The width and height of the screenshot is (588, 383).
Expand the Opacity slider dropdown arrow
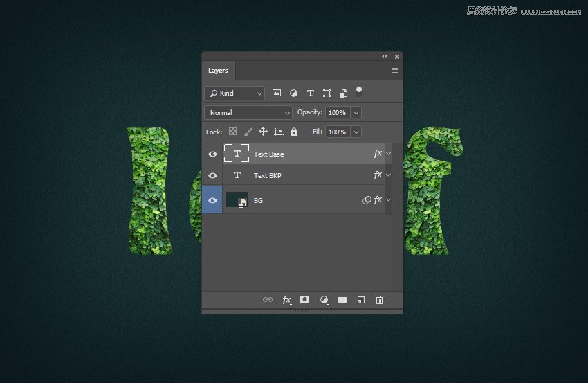[x=356, y=112]
